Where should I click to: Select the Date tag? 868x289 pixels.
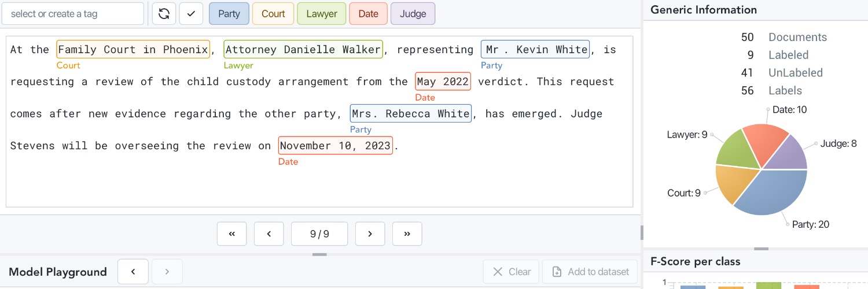point(368,14)
